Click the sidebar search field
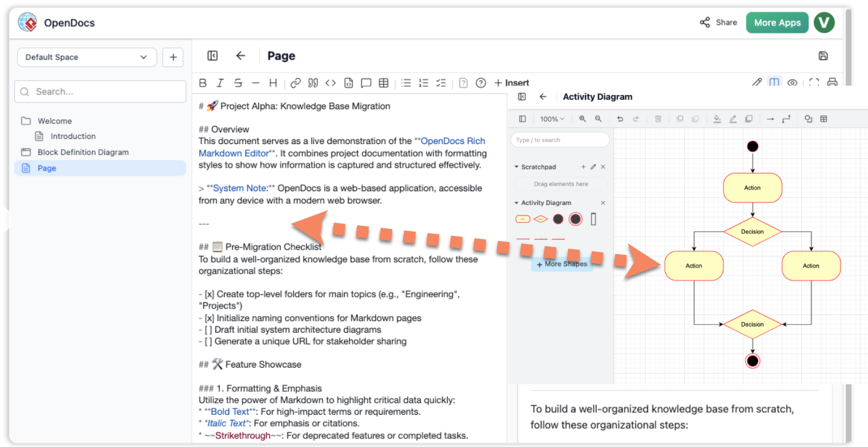Screen dimensions: 868x447 [x=99, y=91]
